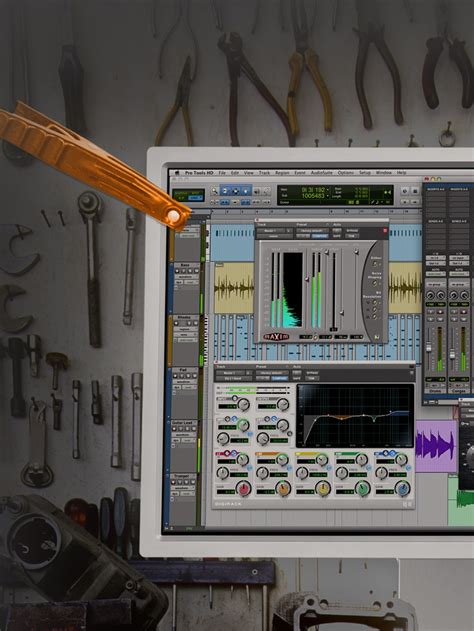
Task: Toggle the yellow EQ band in/out button
Action: click(x=298, y=454)
